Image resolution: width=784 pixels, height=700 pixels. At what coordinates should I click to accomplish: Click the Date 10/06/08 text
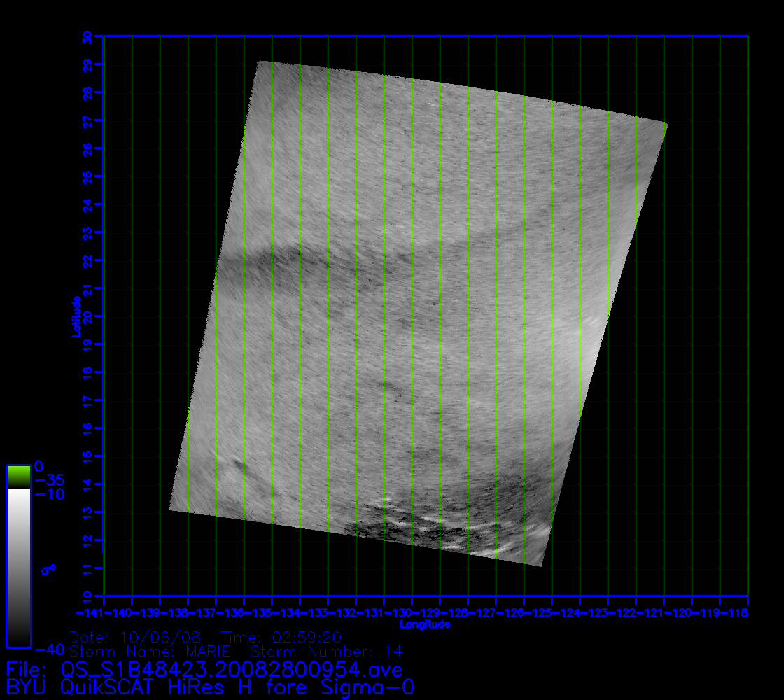point(136,638)
